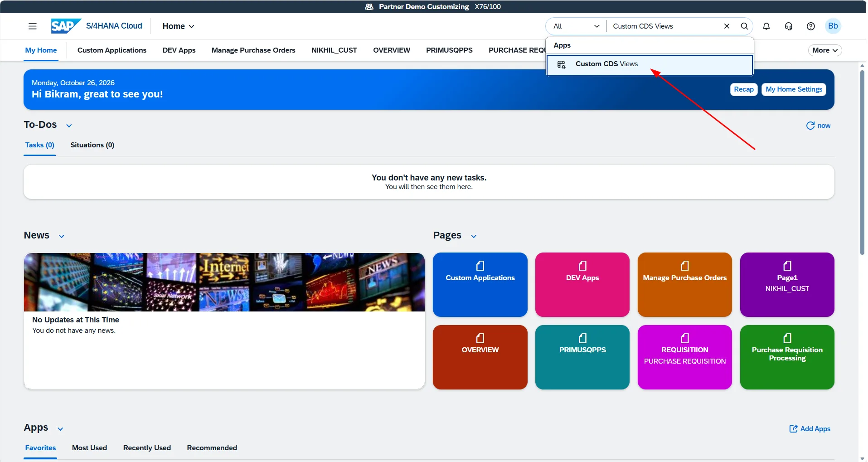Open the All search category dropdown
The width and height of the screenshot is (868, 462).
pos(576,26)
